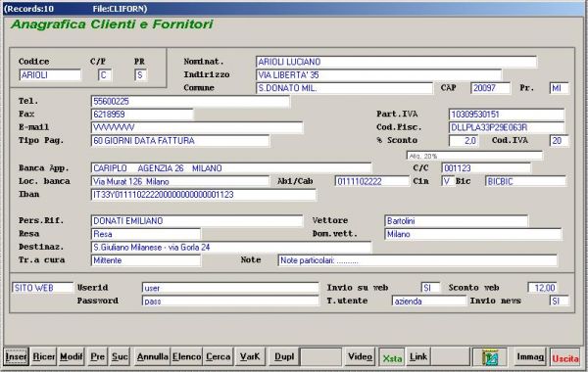Open record search with Ricer

tap(43, 356)
